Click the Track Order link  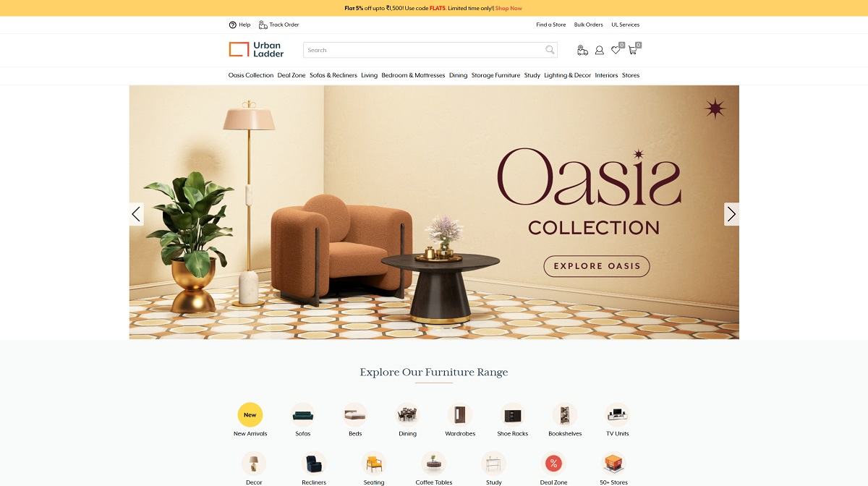pyautogui.click(x=278, y=25)
